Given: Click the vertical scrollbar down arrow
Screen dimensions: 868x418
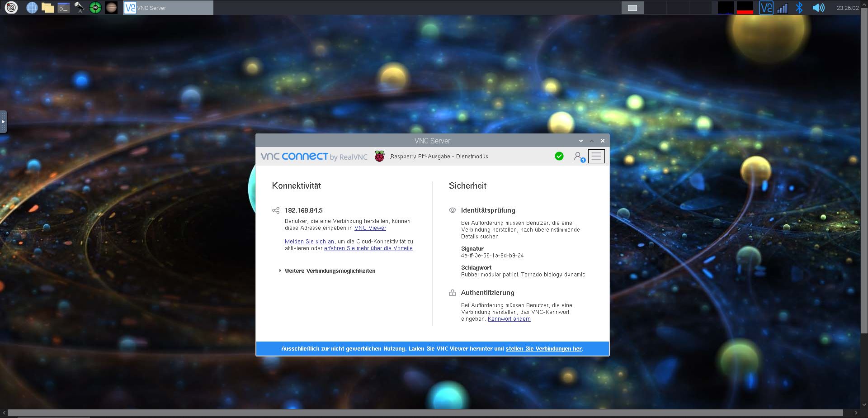Looking at the screenshot, I should pyautogui.click(x=864, y=405).
